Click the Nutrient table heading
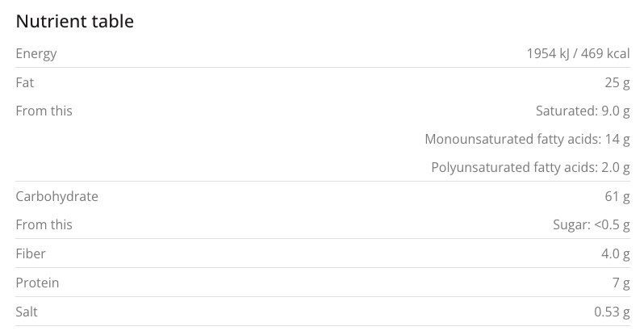The image size is (644, 335). pyautogui.click(x=74, y=22)
